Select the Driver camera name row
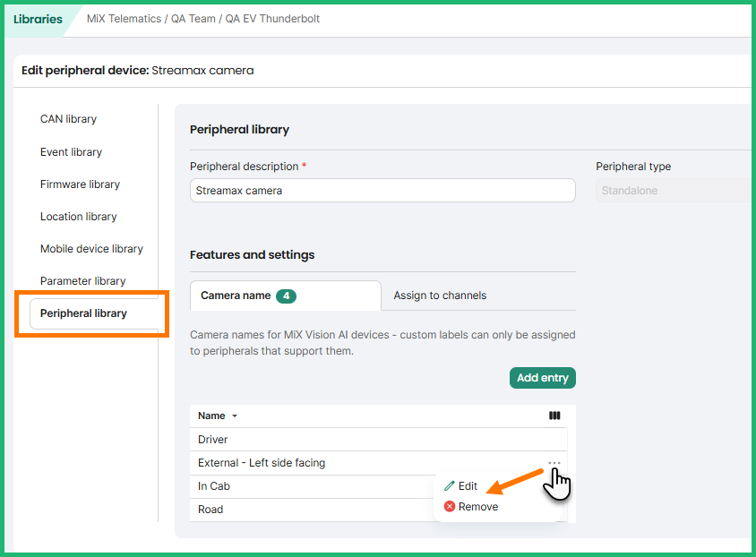This screenshot has height=557, width=756. click(x=213, y=440)
